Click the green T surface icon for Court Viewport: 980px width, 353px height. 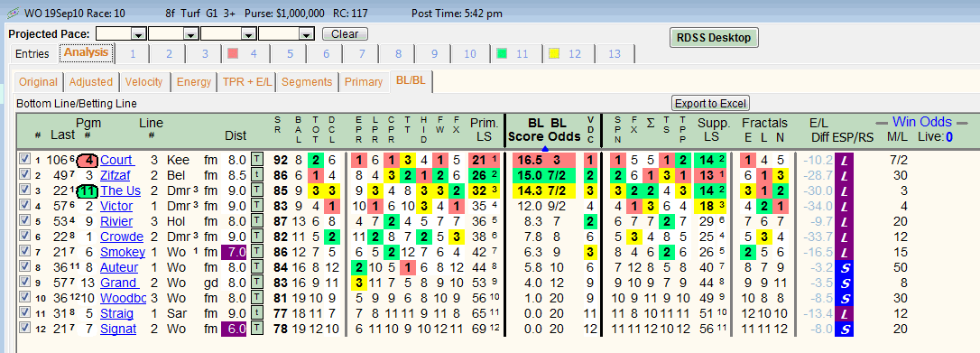[256, 160]
